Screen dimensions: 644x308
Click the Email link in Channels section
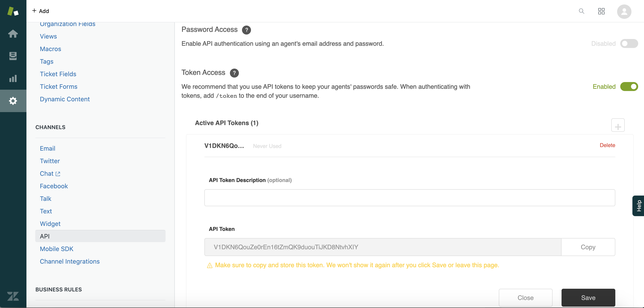coord(47,148)
